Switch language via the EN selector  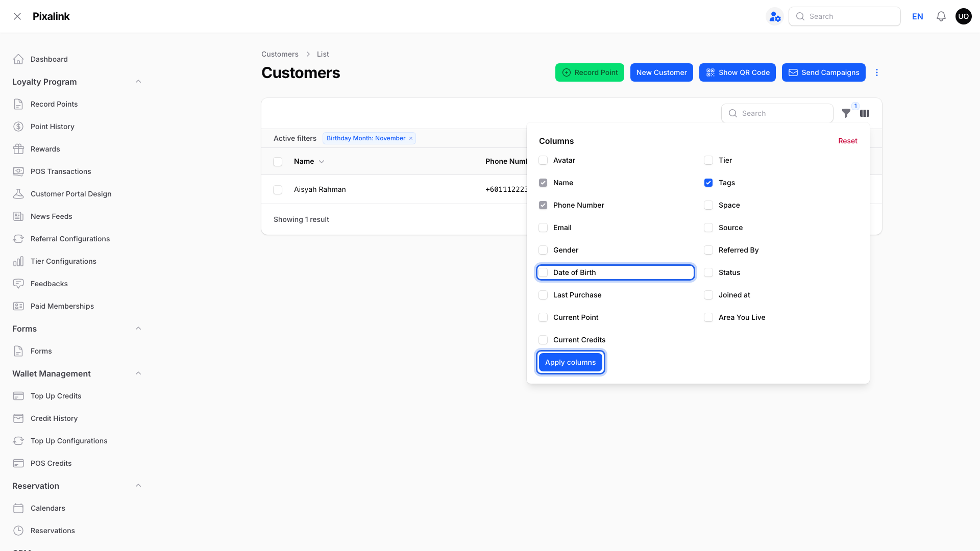click(x=918, y=16)
